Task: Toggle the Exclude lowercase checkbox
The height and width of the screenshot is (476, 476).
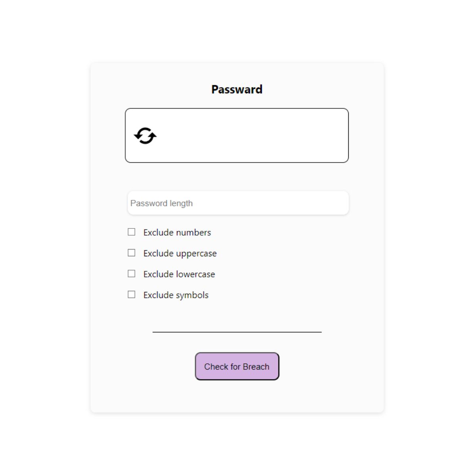Action: 131,274
